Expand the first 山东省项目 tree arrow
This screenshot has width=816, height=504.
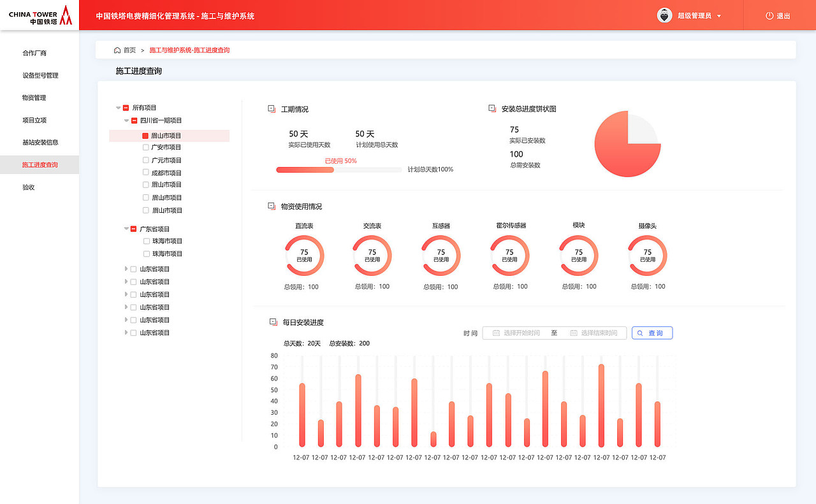tap(126, 269)
